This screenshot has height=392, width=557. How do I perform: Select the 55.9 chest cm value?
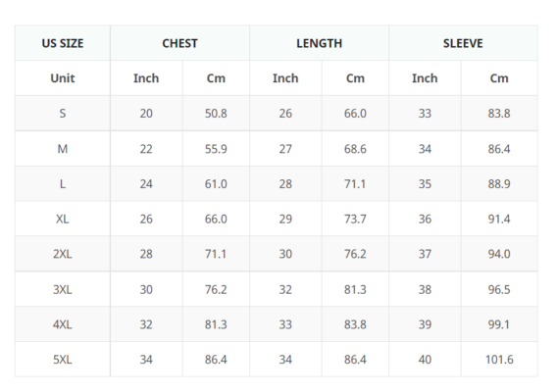point(216,149)
